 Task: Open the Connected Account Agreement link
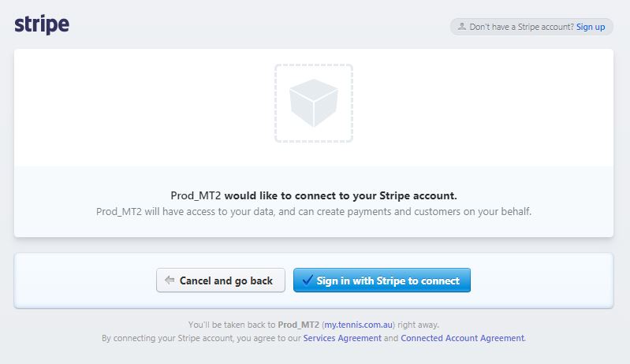coord(463,338)
